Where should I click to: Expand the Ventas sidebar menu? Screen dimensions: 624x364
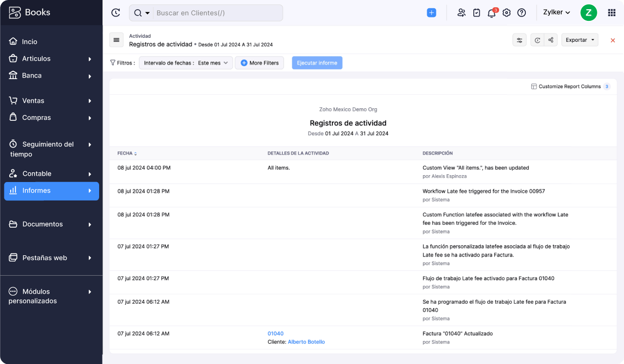pyautogui.click(x=51, y=101)
